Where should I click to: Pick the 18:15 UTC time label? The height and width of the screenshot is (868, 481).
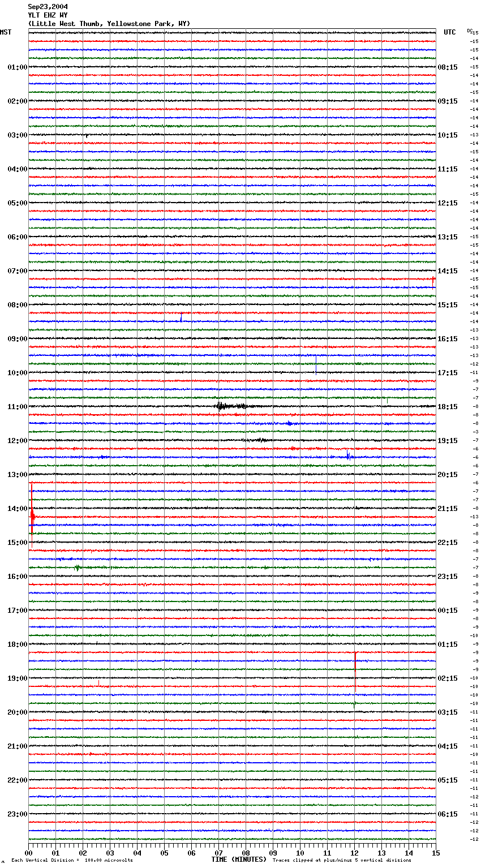(448, 407)
